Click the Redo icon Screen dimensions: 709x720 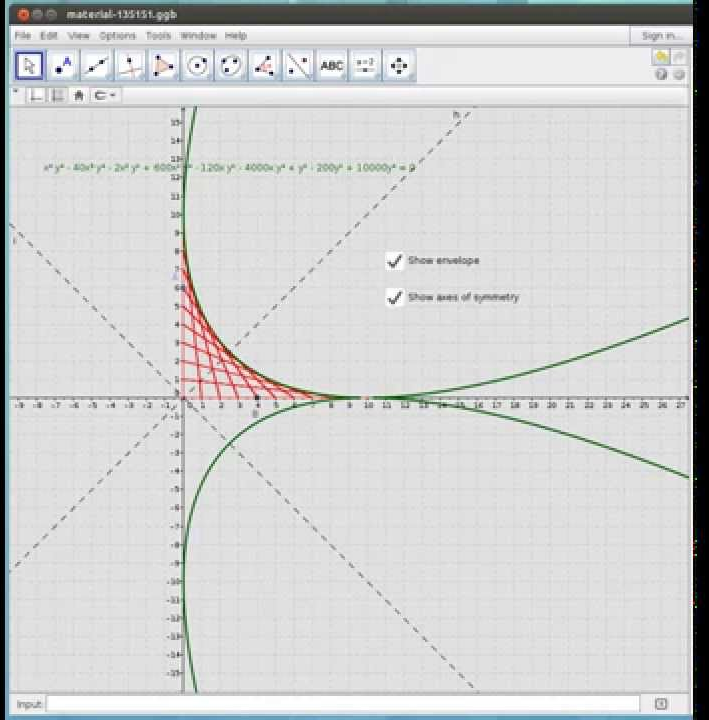[679, 57]
